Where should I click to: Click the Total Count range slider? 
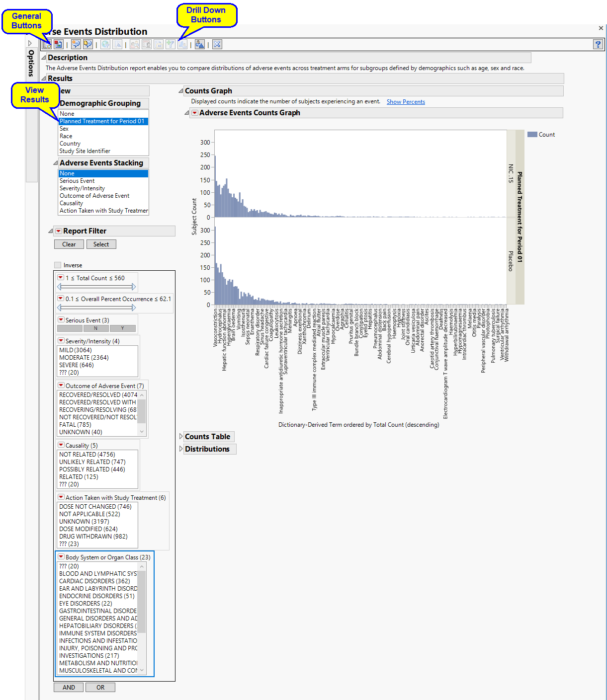pos(96,287)
